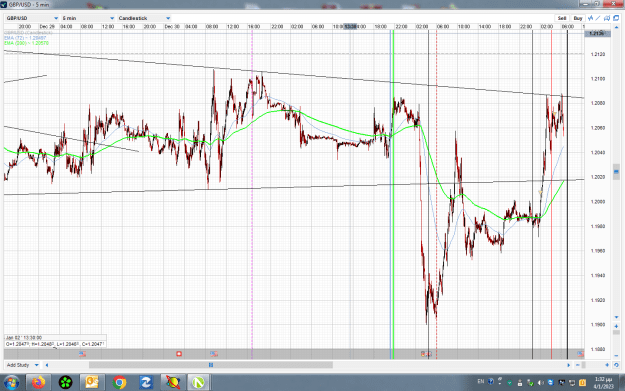Open the GBP/USD symbol dropdown
Image resolution: width=625 pixels, height=391 pixels.
point(32,18)
